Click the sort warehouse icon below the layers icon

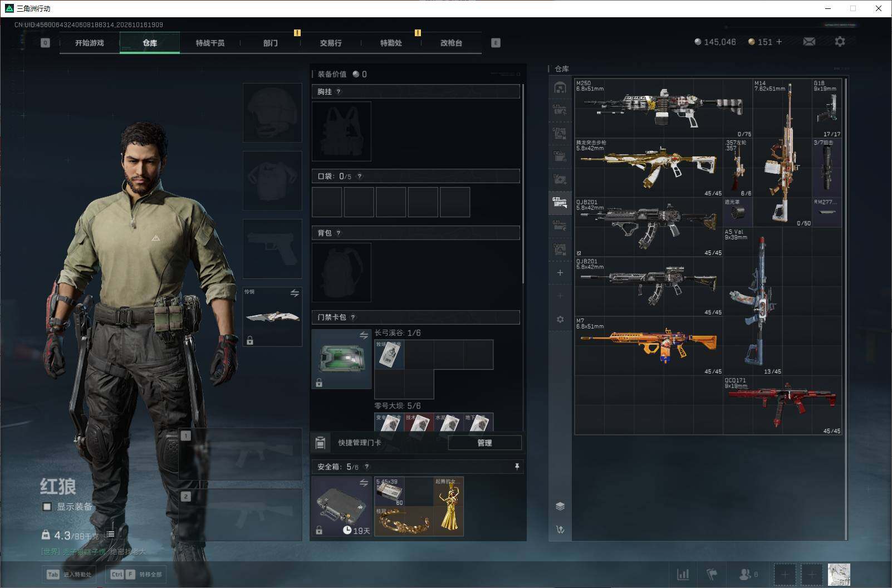point(560,530)
